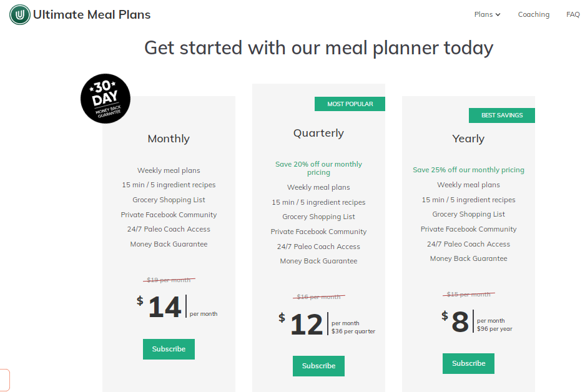
Task: Click the Best Savings badge
Action: coord(501,115)
